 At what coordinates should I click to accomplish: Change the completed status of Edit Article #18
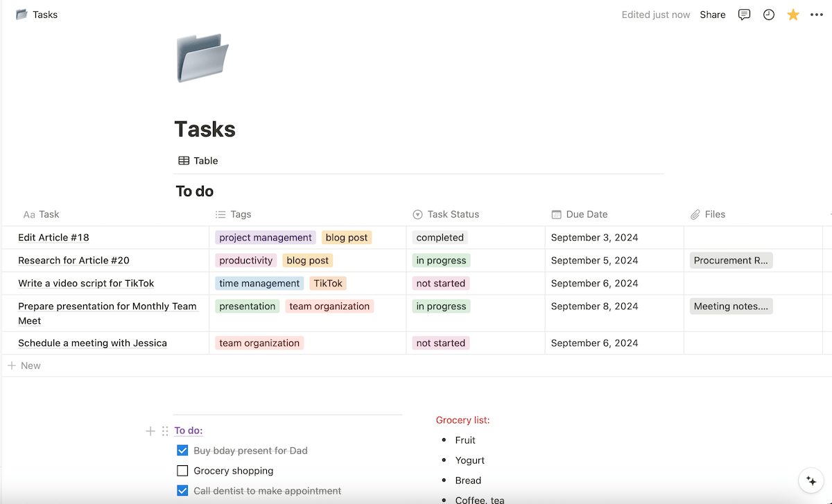coord(440,237)
